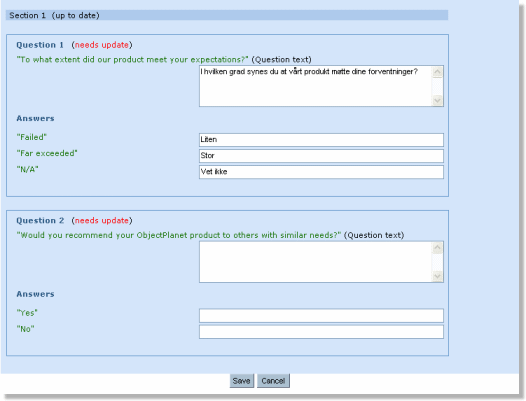
Task: Click the empty "Yes" answer translation field
Action: click(x=321, y=315)
